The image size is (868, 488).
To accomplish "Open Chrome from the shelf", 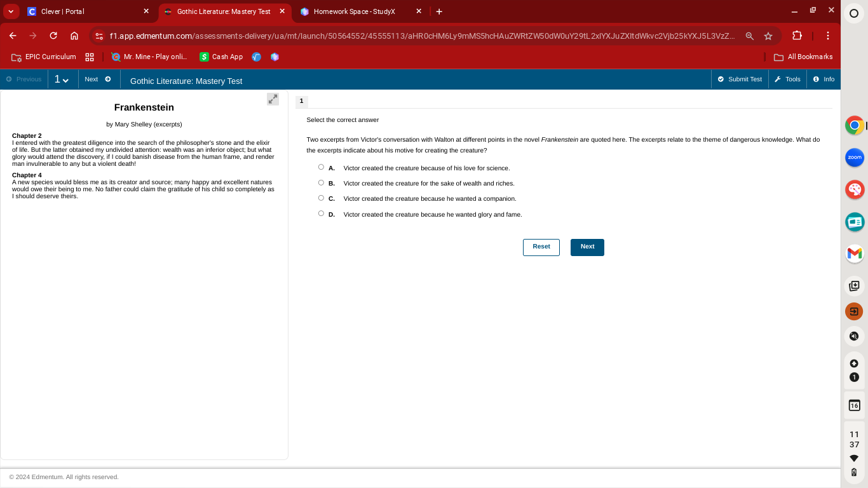I will coord(855,125).
